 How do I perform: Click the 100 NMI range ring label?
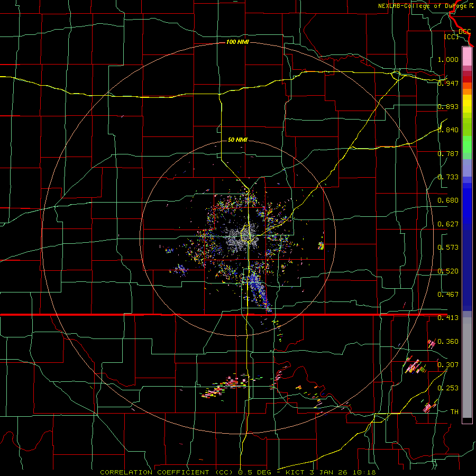[x=237, y=42]
